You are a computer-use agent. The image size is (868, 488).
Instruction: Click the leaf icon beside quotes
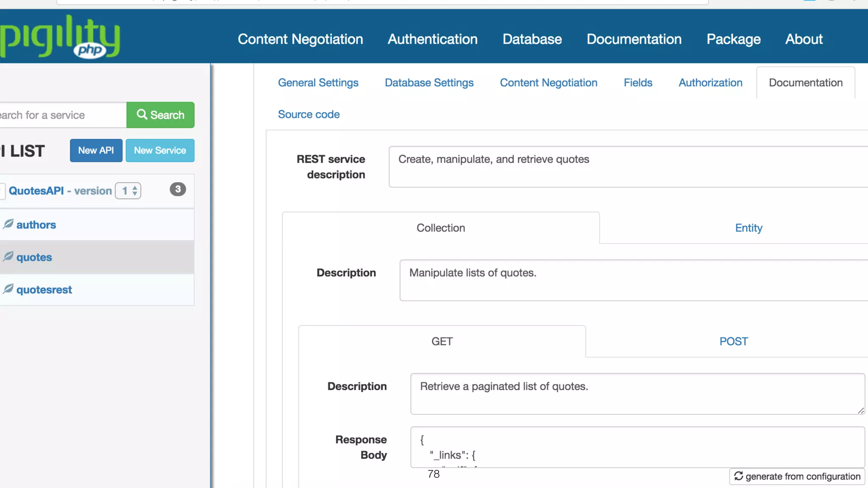(8, 257)
